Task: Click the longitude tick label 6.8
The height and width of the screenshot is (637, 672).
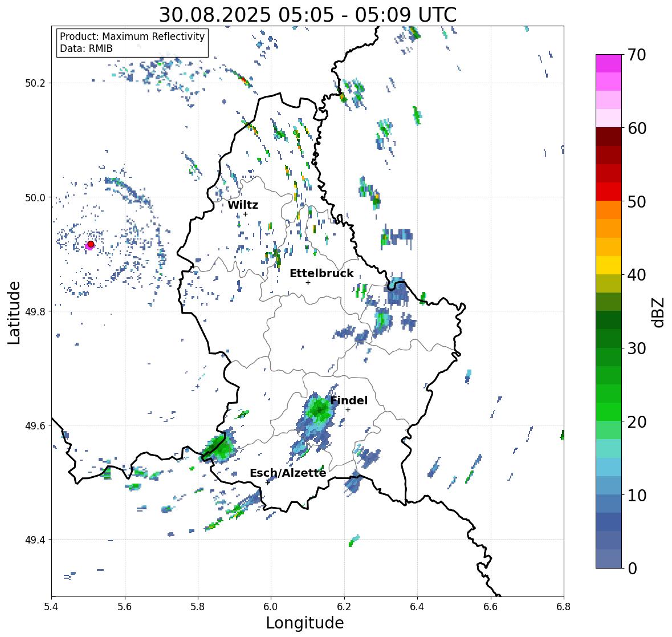Action: tap(564, 607)
